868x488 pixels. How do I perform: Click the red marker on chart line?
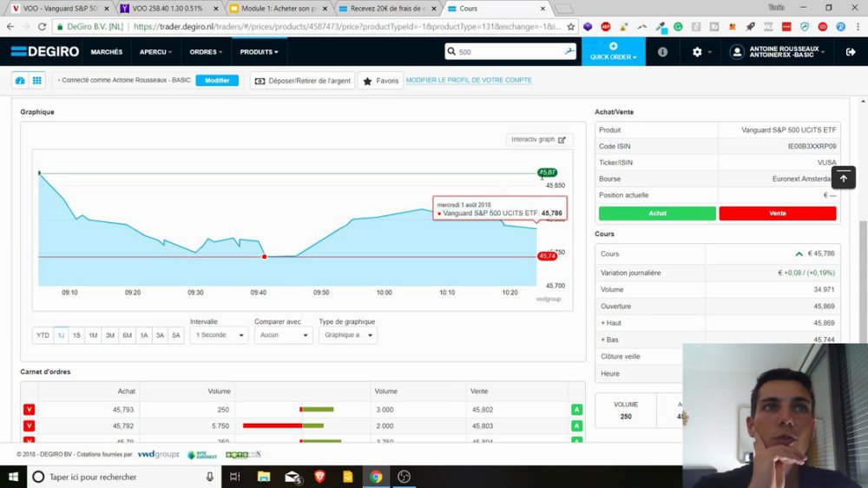(265, 256)
